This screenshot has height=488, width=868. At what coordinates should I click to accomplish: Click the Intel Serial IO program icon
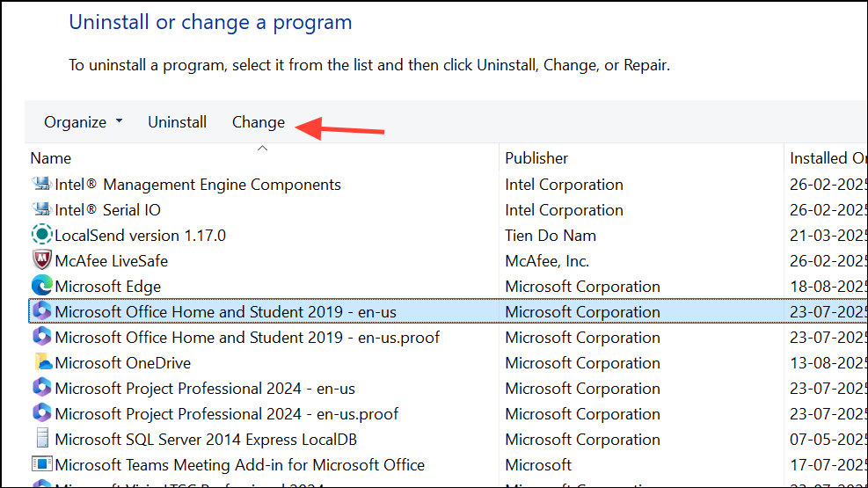pyautogui.click(x=41, y=210)
